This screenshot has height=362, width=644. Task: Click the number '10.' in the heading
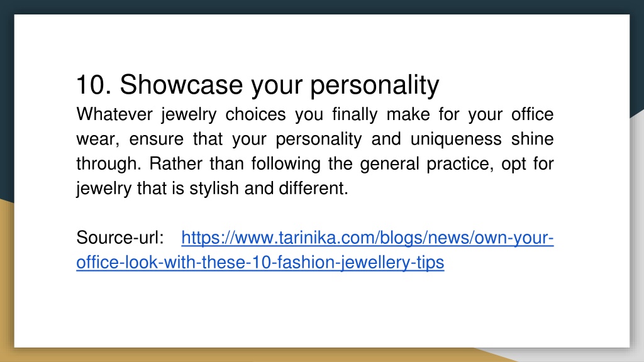[94, 85]
